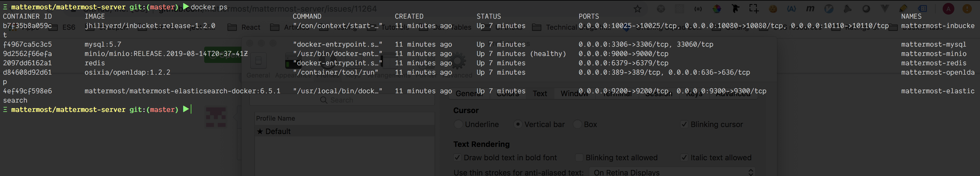The image size is (980, 176).
Task: Click the container name mattermost-minio
Action: coord(934,54)
